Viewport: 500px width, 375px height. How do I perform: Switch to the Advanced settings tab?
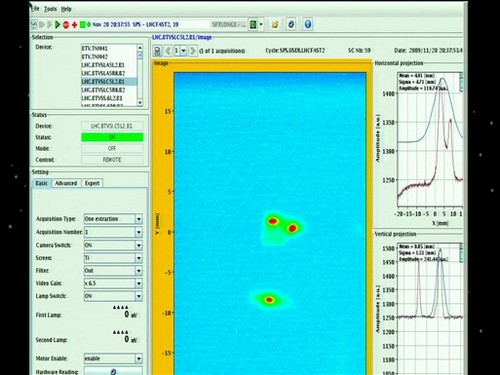click(x=66, y=183)
